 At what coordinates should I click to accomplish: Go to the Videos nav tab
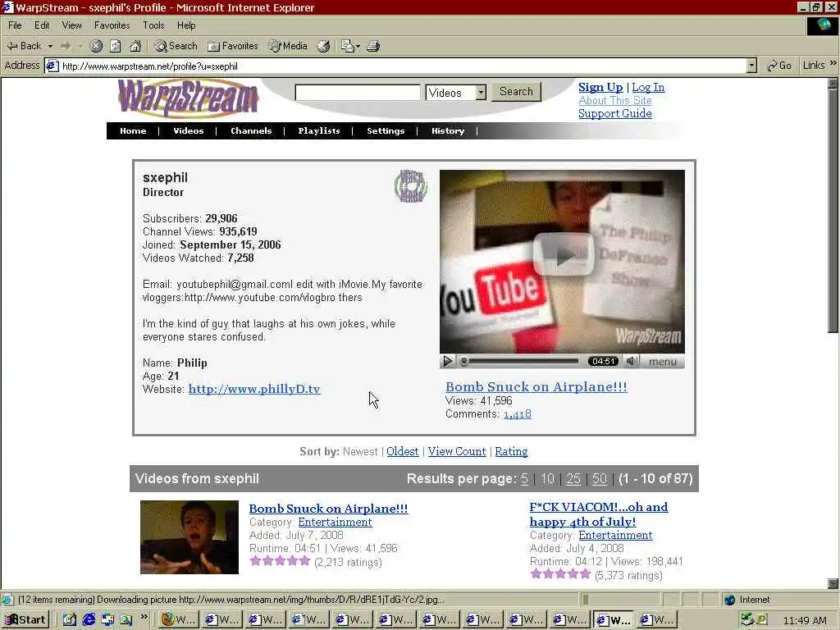coord(188,130)
